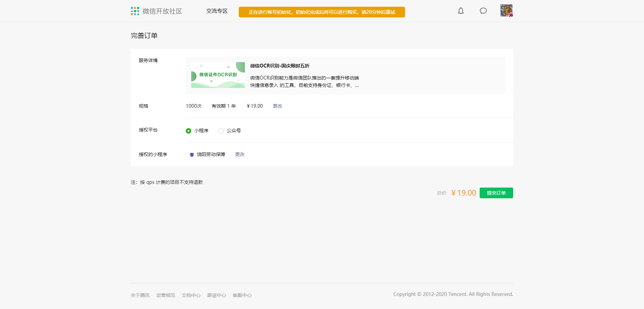The width and height of the screenshot is (644, 309).
Task: Click the orange account initialization notice banner
Action: pyautogui.click(x=322, y=12)
